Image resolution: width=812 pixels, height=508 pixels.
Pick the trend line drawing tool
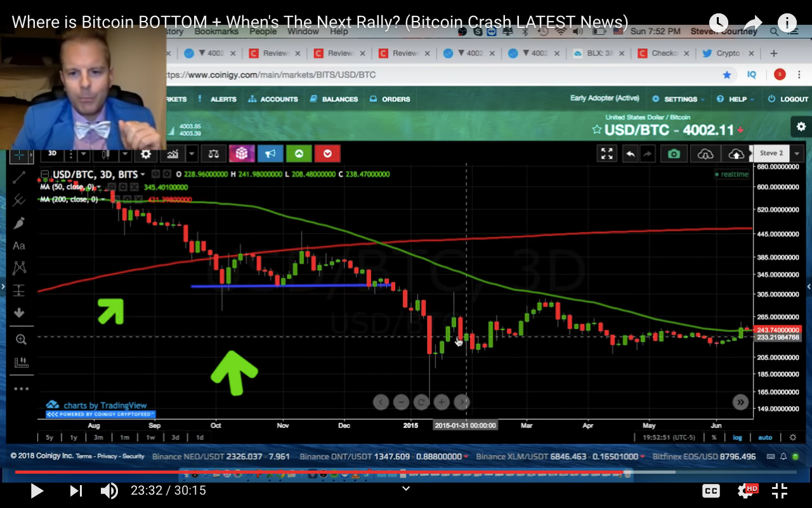(x=19, y=178)
